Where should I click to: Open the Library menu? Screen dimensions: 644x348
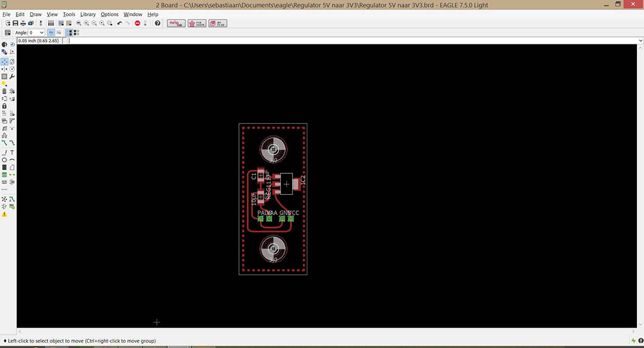coord(88,15)
